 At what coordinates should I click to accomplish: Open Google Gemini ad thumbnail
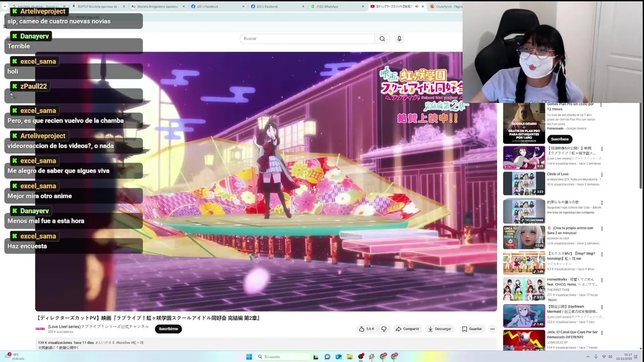[524, 124]
